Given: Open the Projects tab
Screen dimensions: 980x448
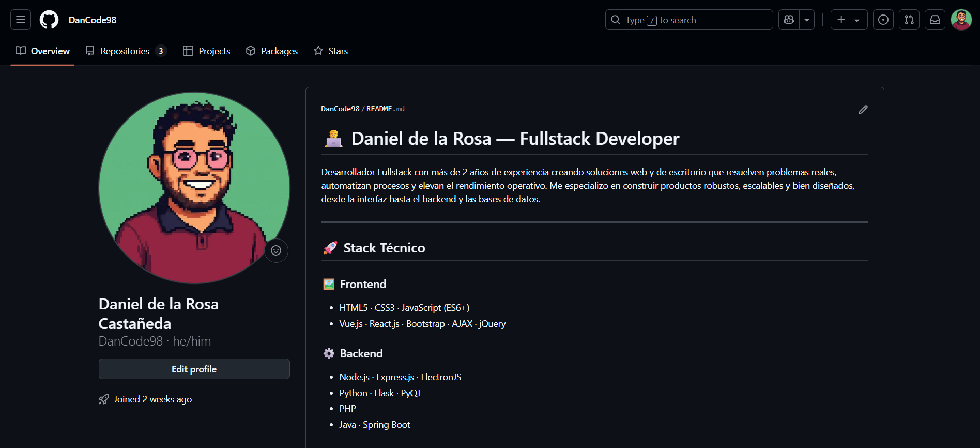Looking at the screenshot, I should pos(207,51).
